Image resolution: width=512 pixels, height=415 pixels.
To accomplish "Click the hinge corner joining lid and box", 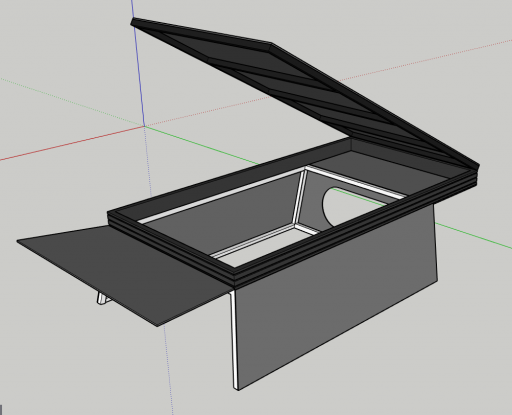I will point(475,168).
